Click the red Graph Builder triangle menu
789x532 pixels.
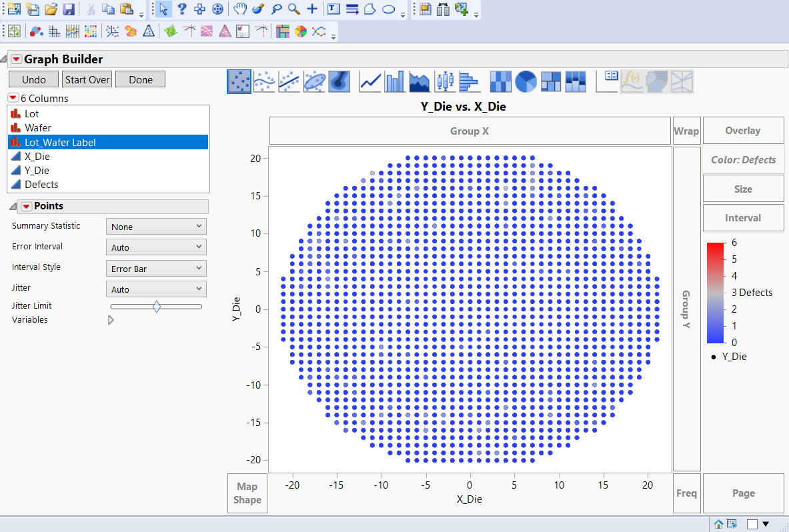click(x=15, y=59)
